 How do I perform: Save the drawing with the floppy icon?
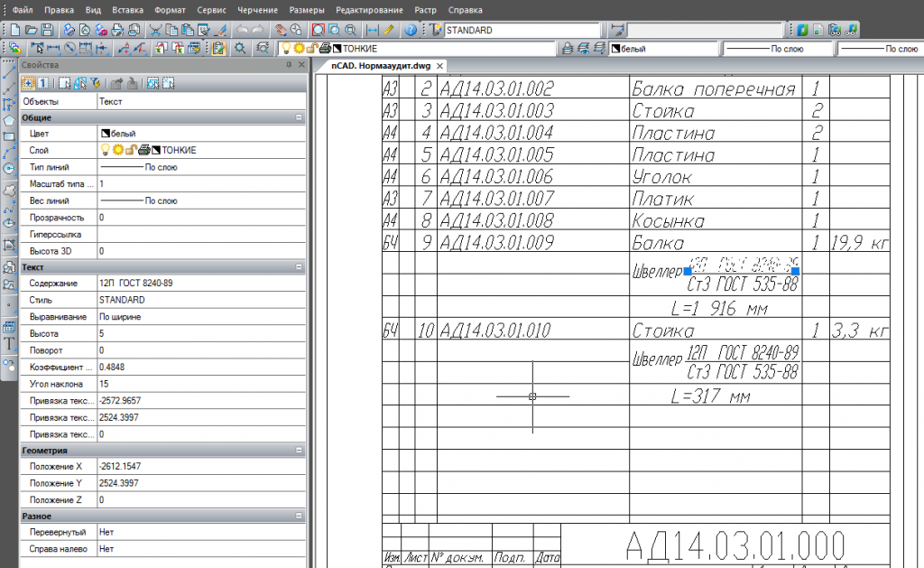click(47, 30)
